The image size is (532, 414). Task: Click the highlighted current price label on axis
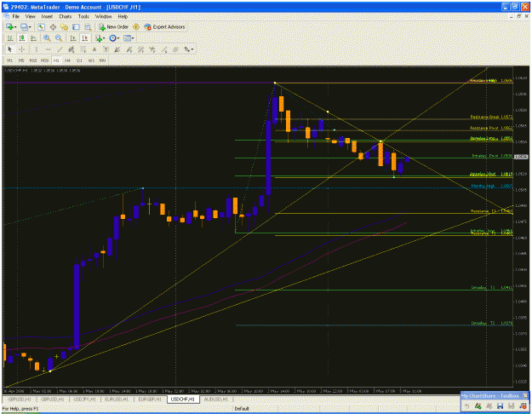521,157
